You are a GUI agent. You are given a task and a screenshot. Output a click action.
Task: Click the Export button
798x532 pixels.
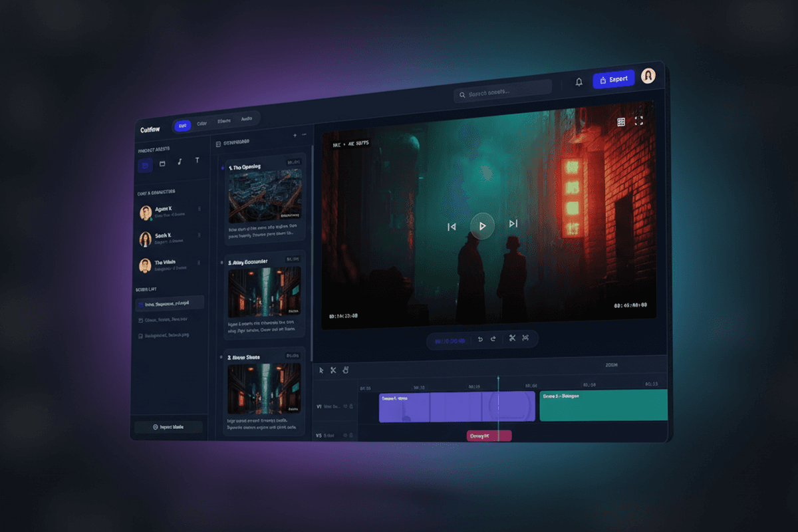tap(613, 79)
